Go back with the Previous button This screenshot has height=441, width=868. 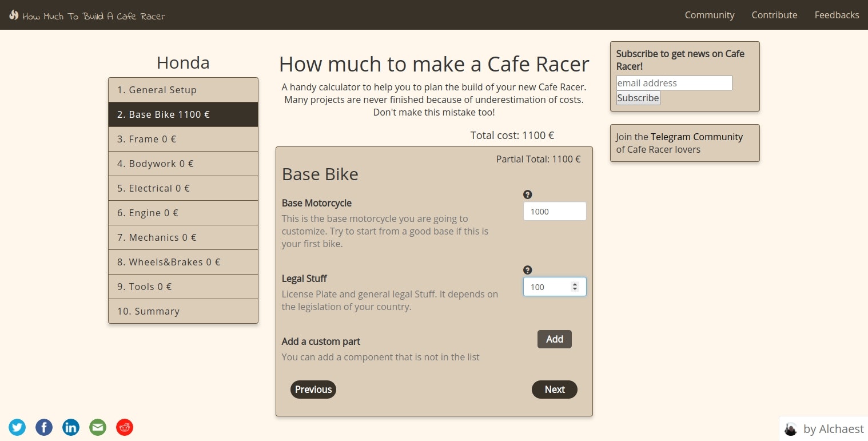click(x=313, y=390)
